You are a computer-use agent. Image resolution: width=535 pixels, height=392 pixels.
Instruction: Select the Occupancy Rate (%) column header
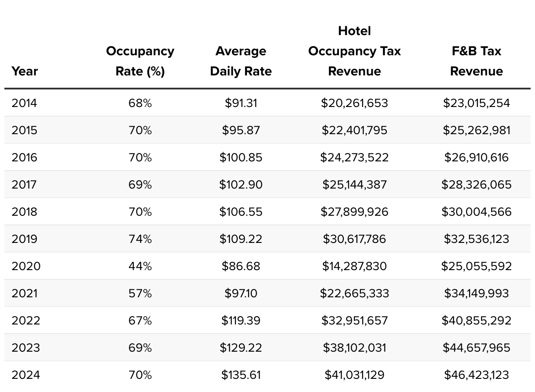pyautogui.click(x=140, y=61)
